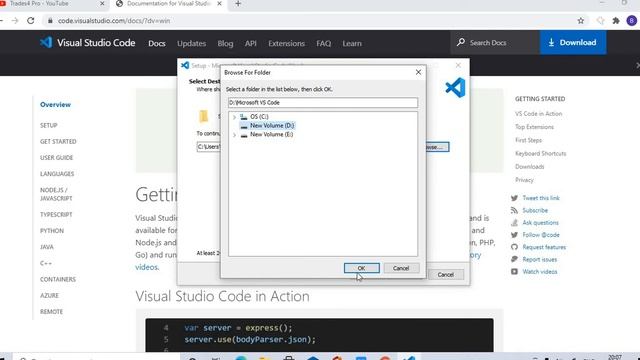Open PYTHON section in sidebar

pos(52,231)
